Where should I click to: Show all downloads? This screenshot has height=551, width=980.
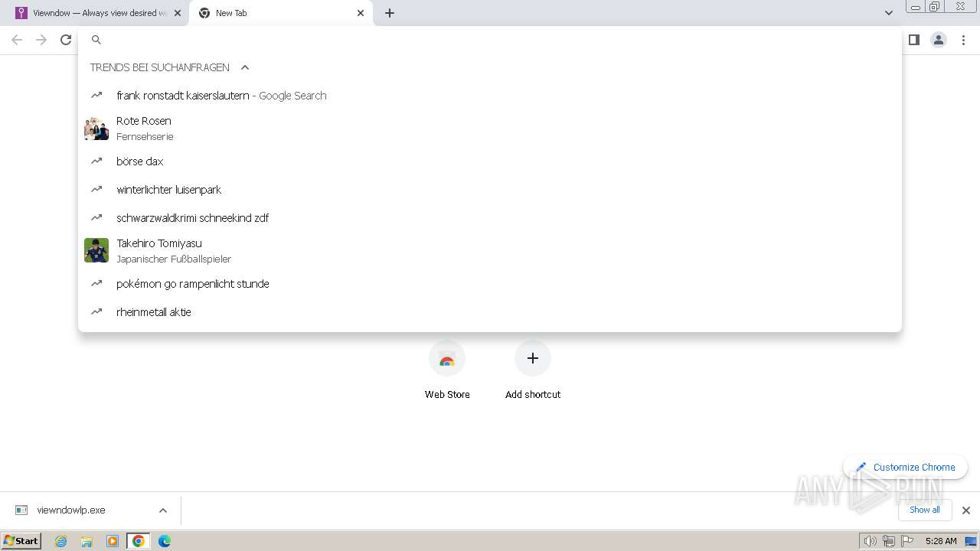pyautogui.click(x=925, y=510)
